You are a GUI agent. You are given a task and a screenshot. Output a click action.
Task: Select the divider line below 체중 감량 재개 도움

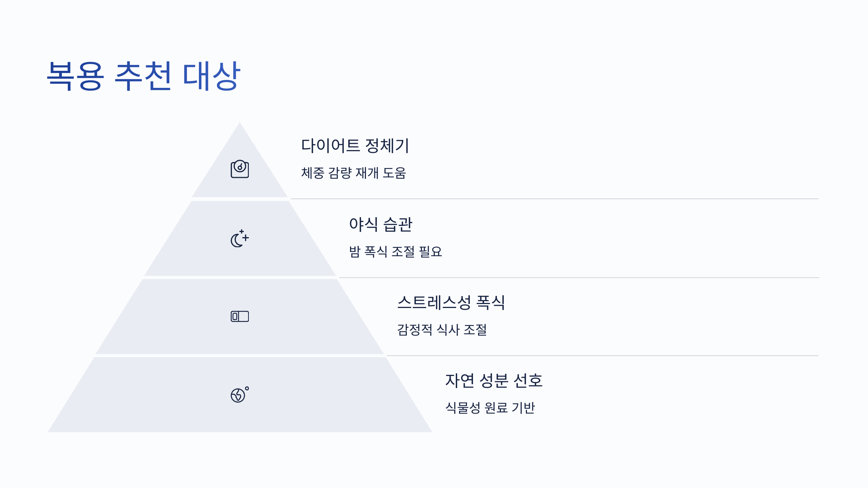555,199
